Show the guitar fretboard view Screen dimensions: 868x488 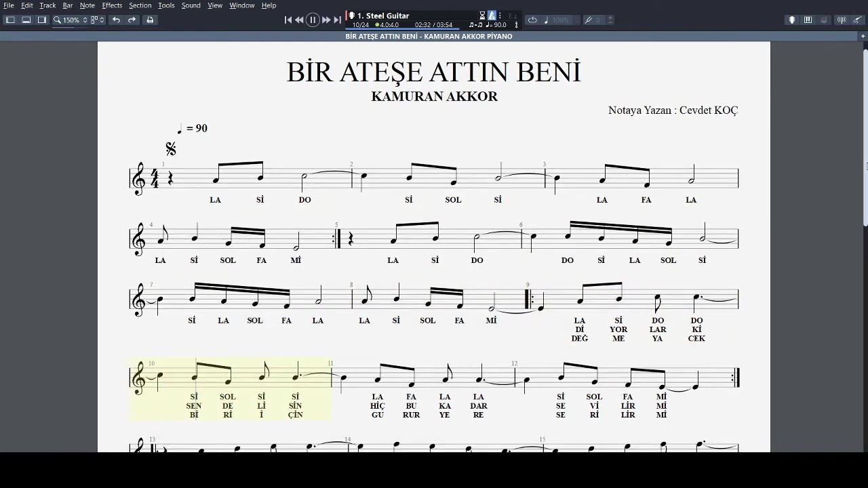coord(792,20)
